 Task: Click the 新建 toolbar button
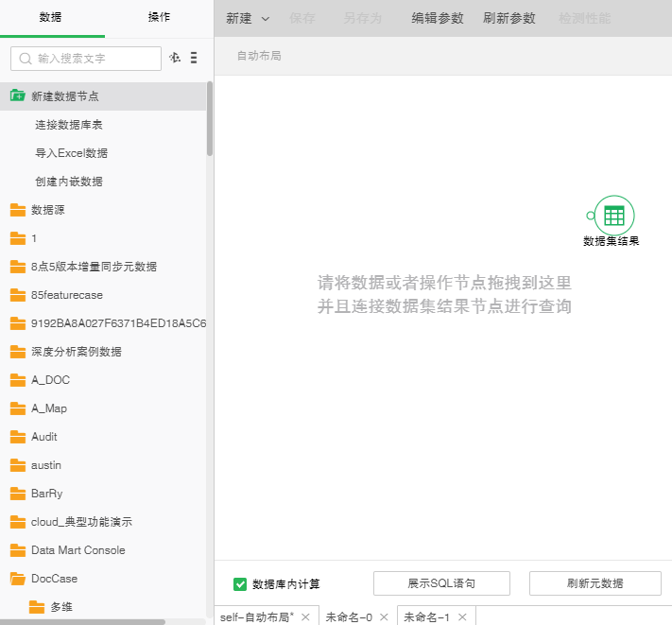tap(239, 18)
